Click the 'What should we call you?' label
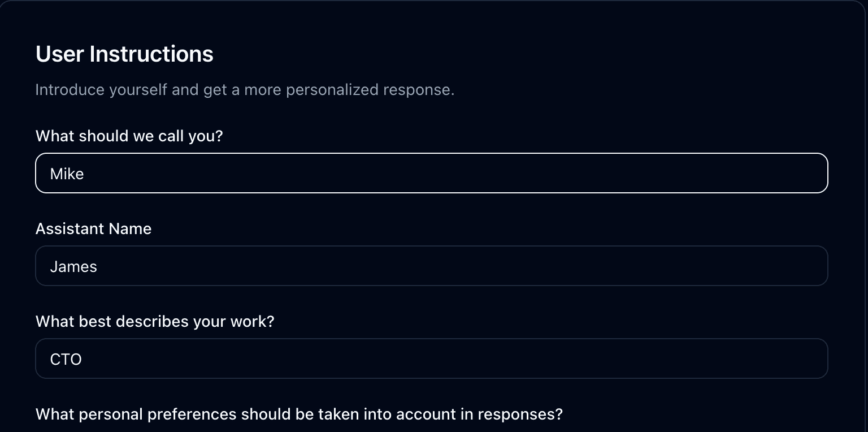The width and height of the screenshot is (868, 432). [x=129, y=136]
